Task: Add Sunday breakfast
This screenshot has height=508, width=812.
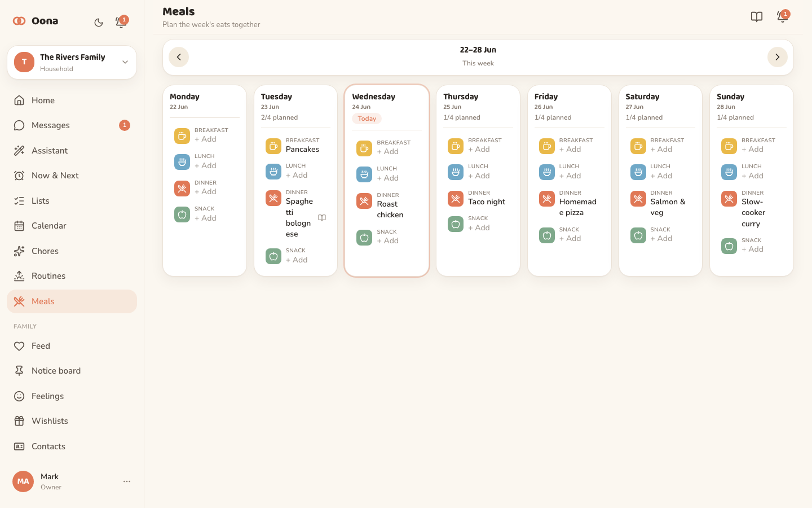Action: 752,150
